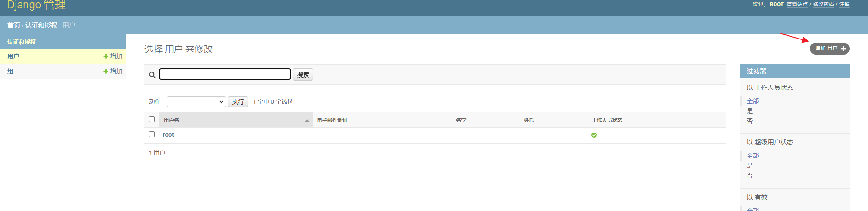Filter superuser status by 全部
The height and width of the screenshot is (211, 868).
[753, 155]
